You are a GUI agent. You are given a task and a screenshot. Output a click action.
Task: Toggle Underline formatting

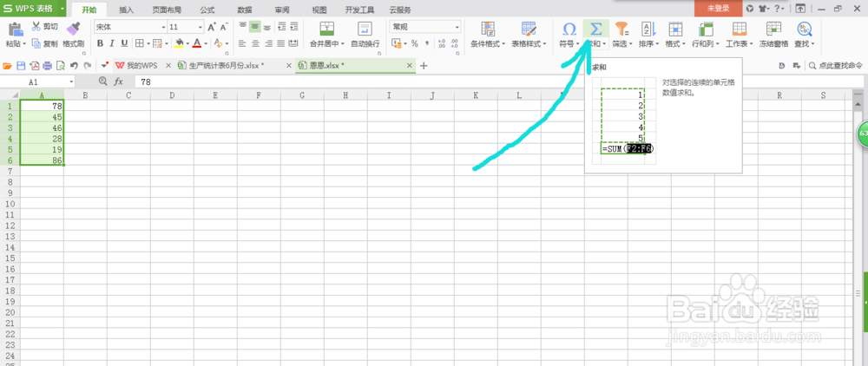[x=124, y=43]
